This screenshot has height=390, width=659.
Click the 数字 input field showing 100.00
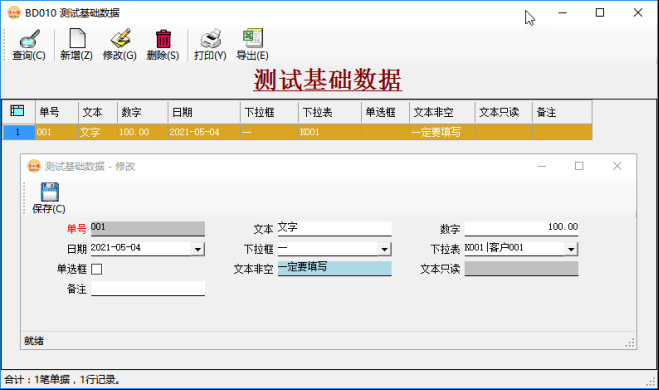point(521,228)
